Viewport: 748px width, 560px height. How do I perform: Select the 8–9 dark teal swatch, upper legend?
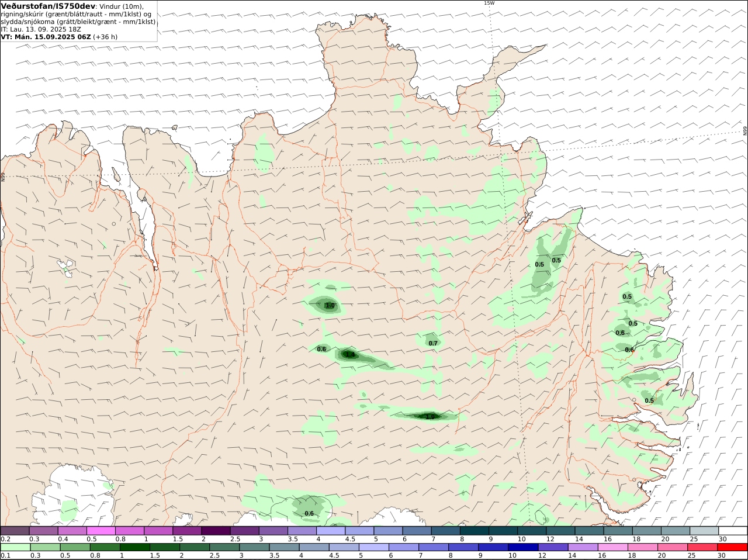475,530
